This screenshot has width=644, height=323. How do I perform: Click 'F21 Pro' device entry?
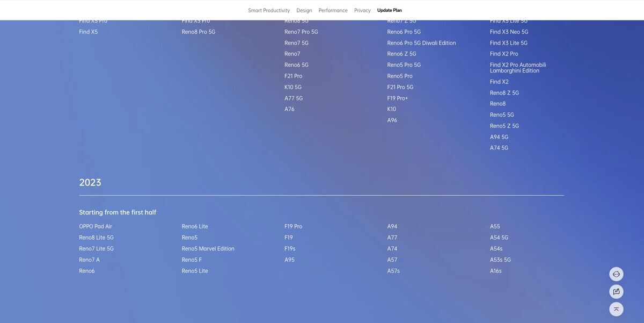[x=294, y=76]
